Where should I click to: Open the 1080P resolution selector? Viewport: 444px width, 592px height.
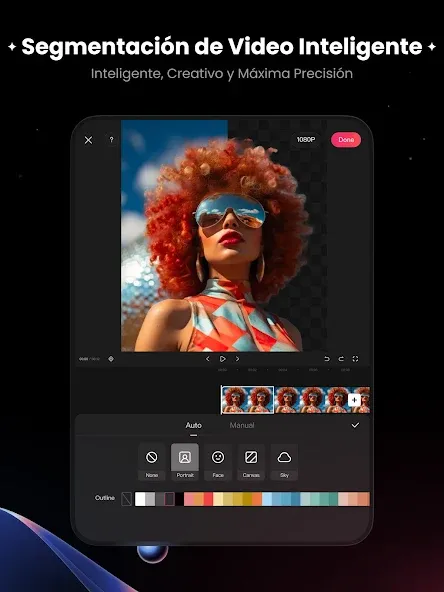pos(305,140)
